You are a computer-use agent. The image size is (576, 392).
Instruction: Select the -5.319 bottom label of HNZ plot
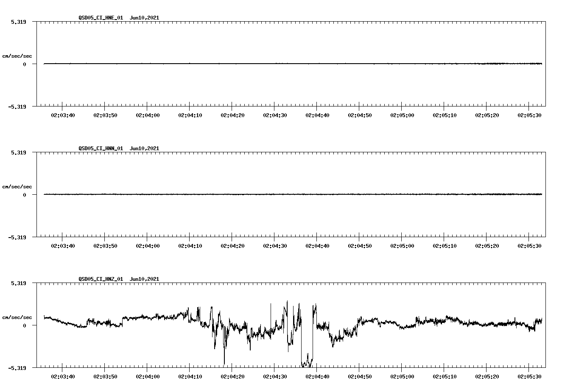tap(17, 368)
